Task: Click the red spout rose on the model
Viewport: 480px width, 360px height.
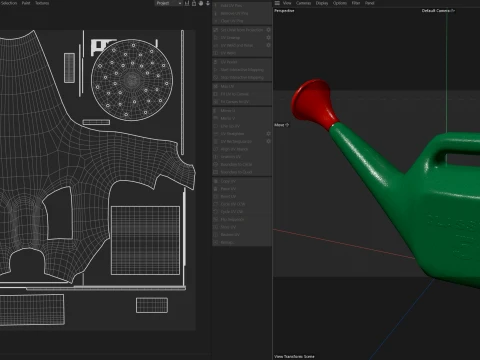Action: pyautogui.click(x=313, y=102)
